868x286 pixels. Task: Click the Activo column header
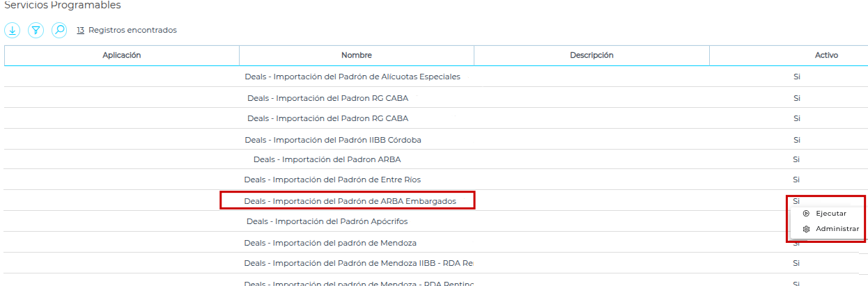(826, 56)
